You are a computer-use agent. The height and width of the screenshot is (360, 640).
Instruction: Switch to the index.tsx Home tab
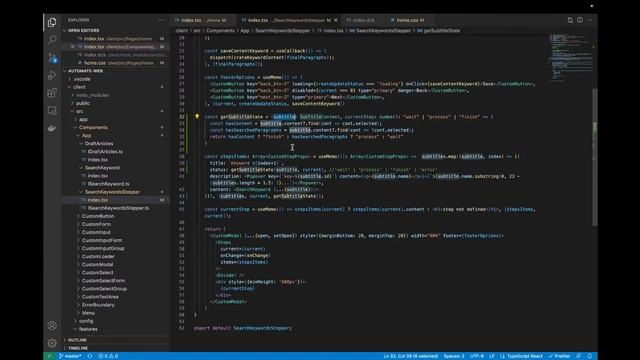click(203, 20)
